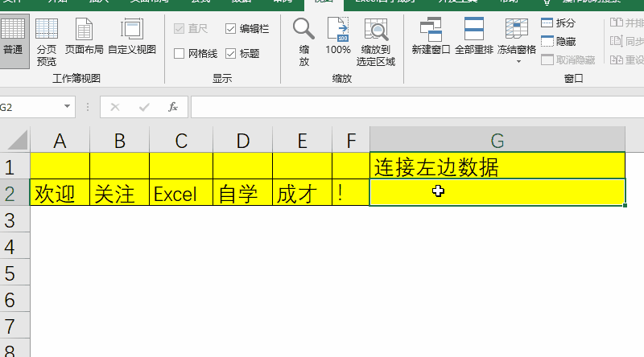Image resolution: width=644 pixels, height=357 pixels.
Task: Select row 6 header
Action: [x=14, y=298]
